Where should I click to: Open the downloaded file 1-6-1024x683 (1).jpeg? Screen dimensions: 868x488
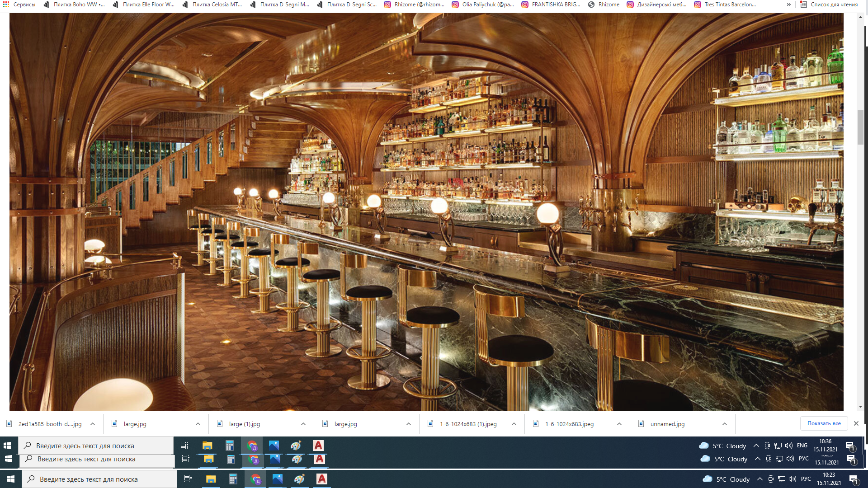[468, 424]
